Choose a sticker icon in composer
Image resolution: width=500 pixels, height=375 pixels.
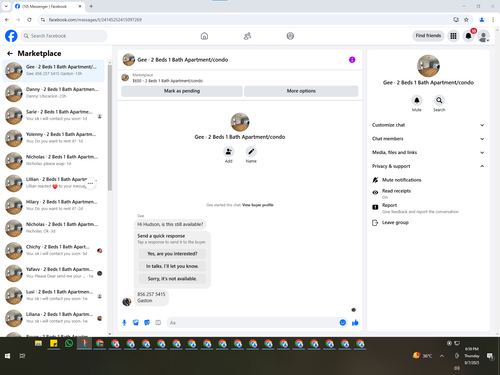tap(147, 322)
